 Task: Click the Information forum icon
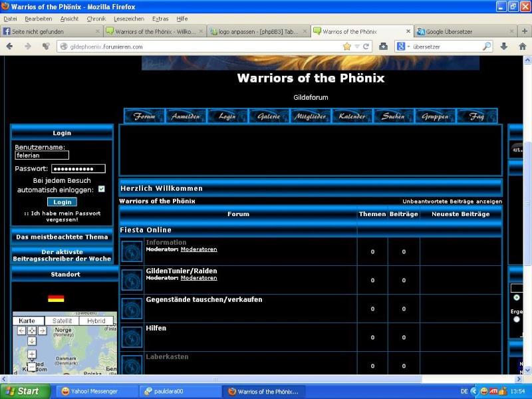click(x=132, y=251)
